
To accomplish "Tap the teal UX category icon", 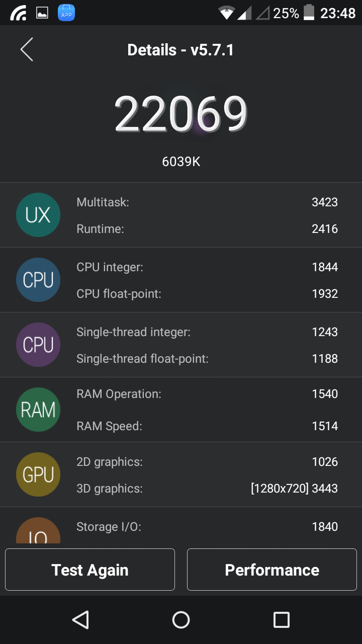I will pos(38,215).
